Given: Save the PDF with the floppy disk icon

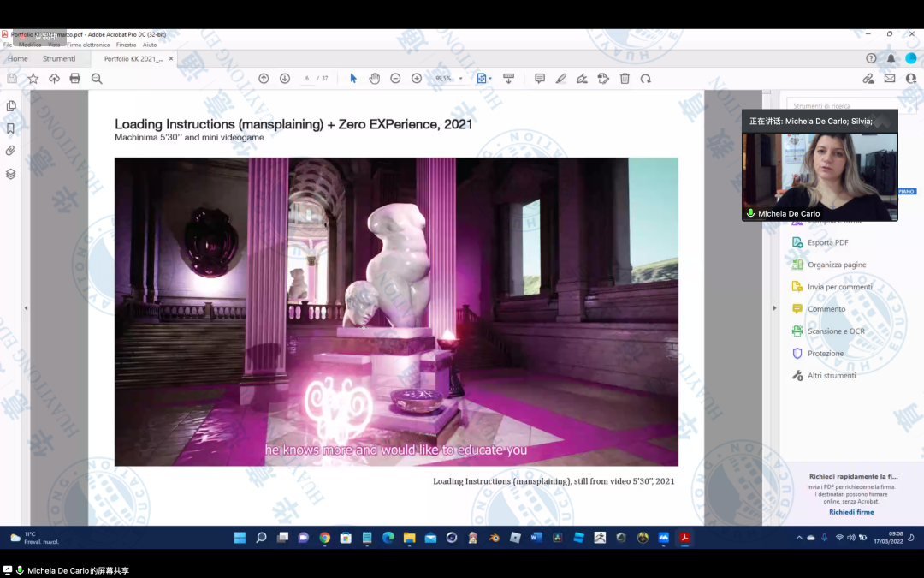Looking at the screenshot, I should click(x=12, y=79).
